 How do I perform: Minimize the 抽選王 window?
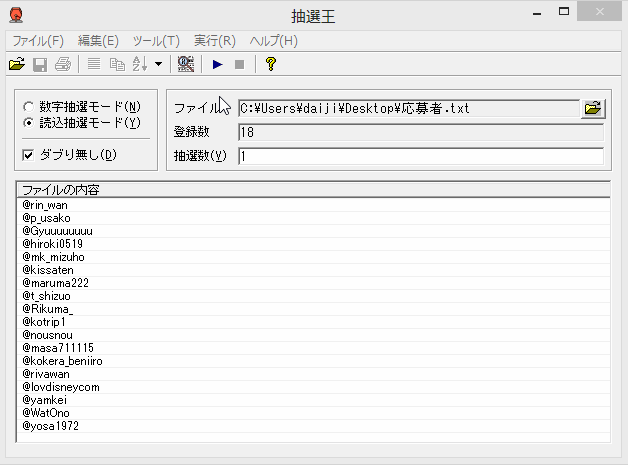(x=537, y=13)
